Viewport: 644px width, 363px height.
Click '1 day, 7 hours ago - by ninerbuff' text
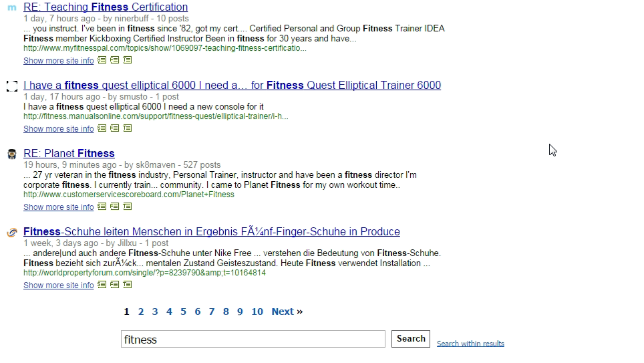(x=86, y=19)
